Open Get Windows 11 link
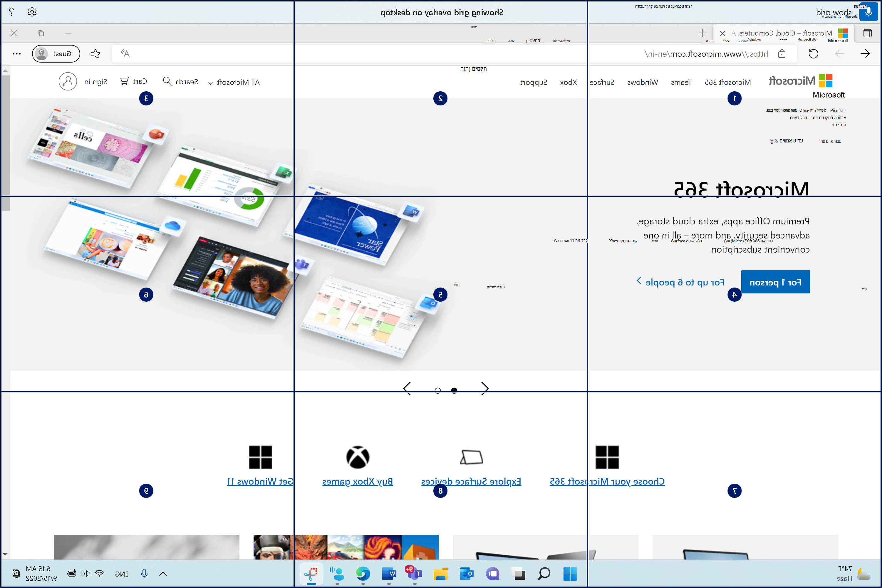This screenshot has width=882, height=588. click(x=260, y=481)
